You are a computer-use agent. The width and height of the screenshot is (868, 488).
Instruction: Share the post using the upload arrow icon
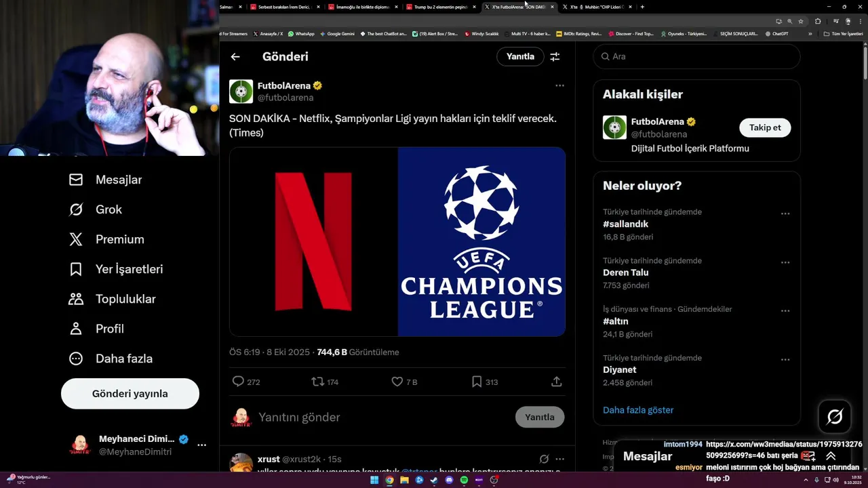556,382
